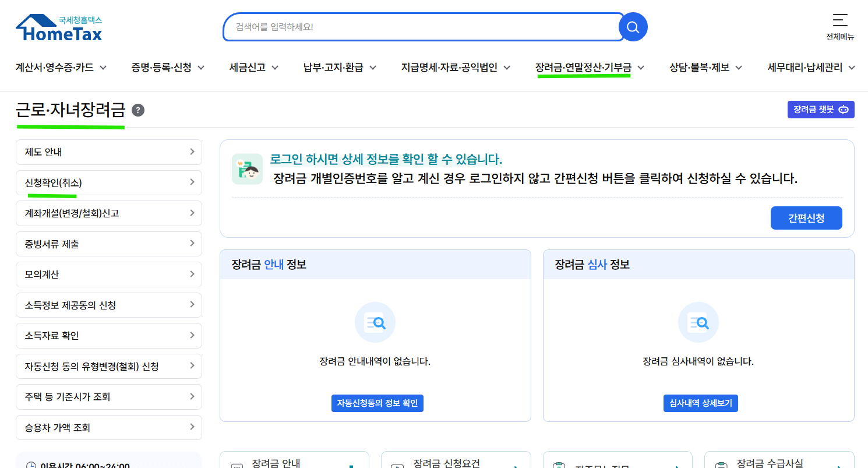Open the 전체메뉴 hamburger icon
Screen dimensions: 868x468
tap(839, 20)
